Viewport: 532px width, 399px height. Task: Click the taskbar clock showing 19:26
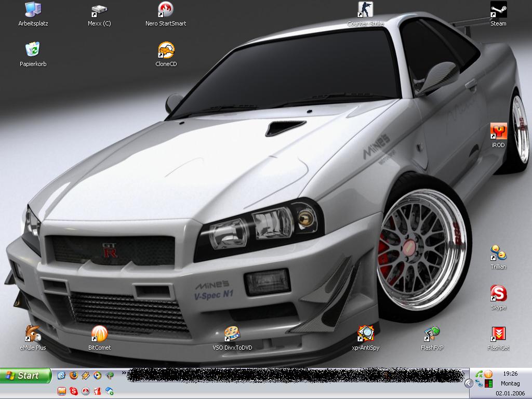click(510, 374)
